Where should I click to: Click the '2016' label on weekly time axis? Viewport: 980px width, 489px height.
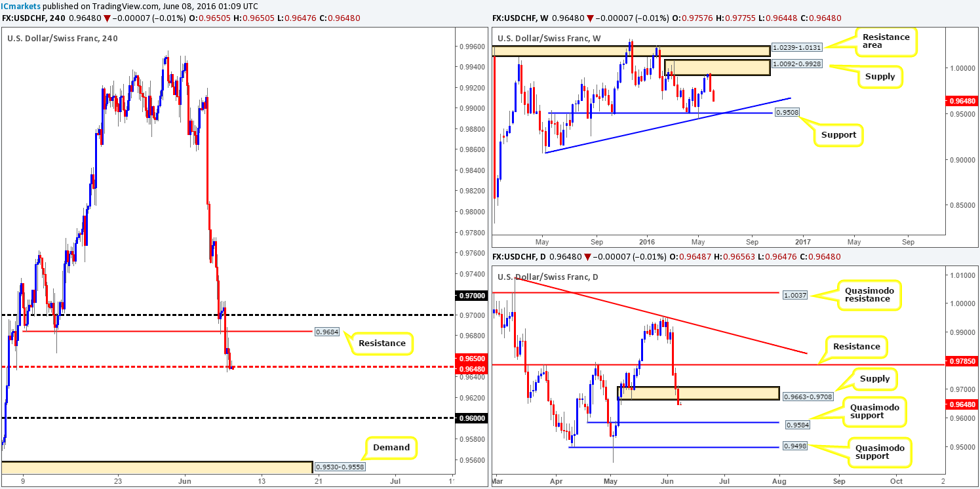click(646, 241)
